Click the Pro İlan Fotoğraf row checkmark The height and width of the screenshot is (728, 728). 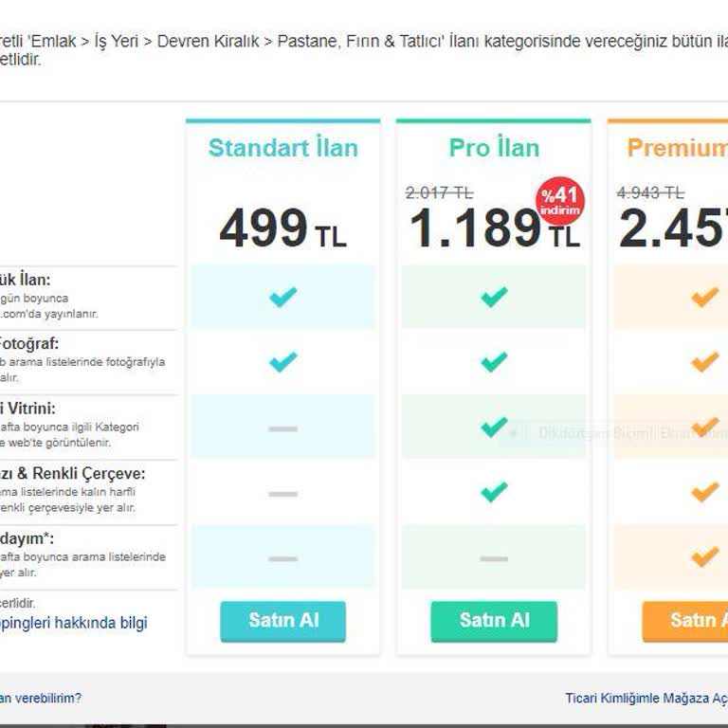coord(494,362)
